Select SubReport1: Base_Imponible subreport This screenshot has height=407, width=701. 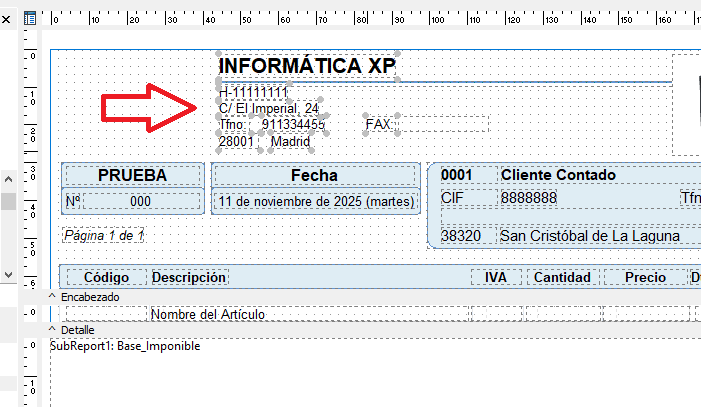coord(125,346)
